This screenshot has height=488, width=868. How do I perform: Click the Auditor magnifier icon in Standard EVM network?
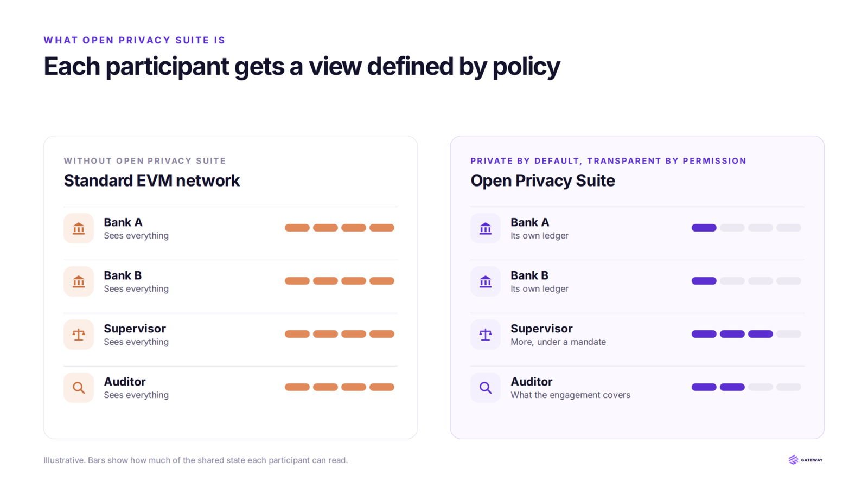tap(79, 388)
